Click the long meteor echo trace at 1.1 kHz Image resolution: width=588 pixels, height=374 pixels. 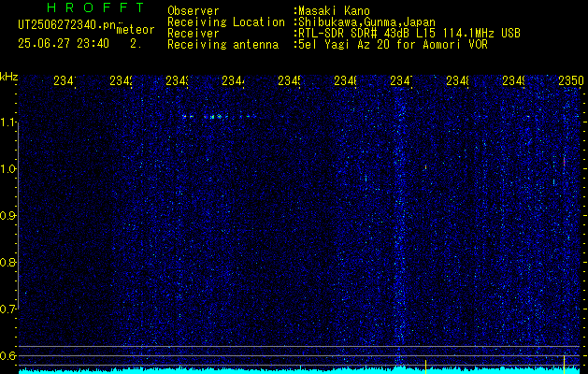pyautogui.click(x=219, y=117)
